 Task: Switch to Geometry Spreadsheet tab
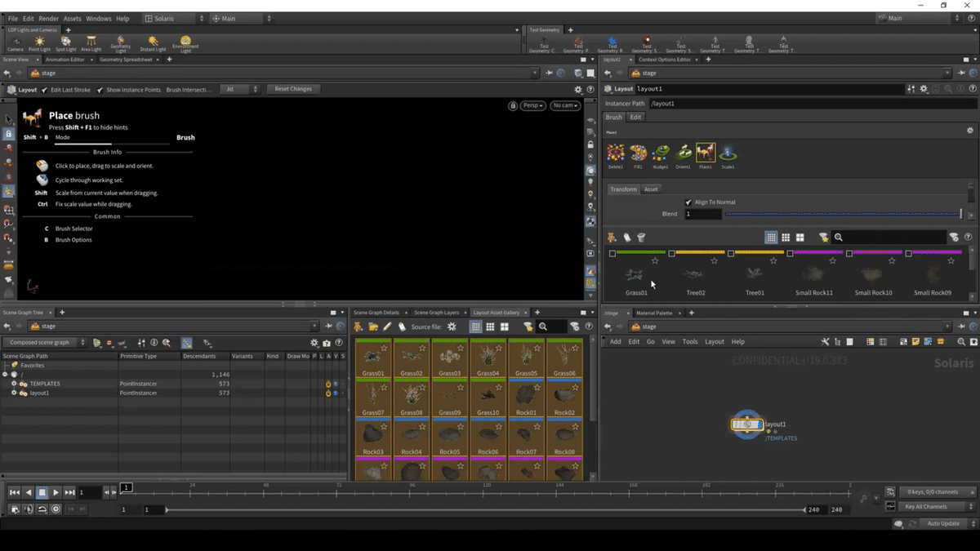[126, 60]
